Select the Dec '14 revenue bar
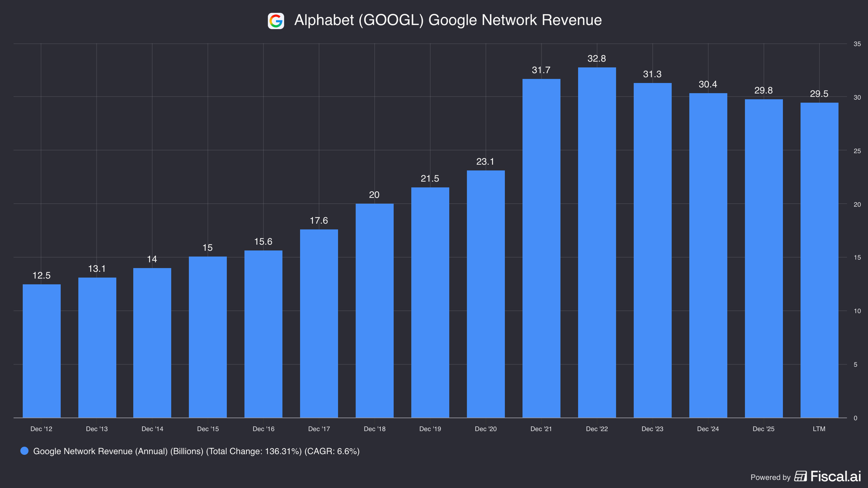Viewport: 868px width, 488px height. pos(152,343)
